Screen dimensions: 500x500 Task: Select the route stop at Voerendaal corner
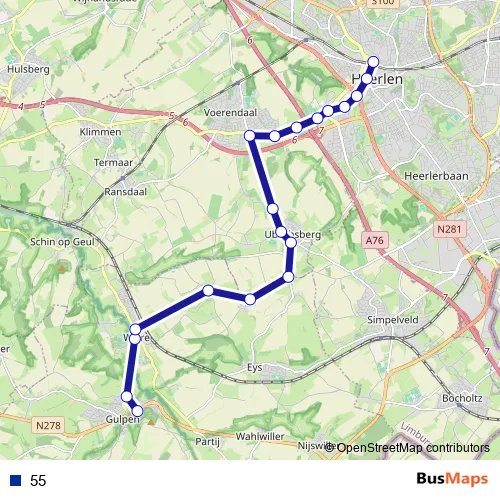250,136
